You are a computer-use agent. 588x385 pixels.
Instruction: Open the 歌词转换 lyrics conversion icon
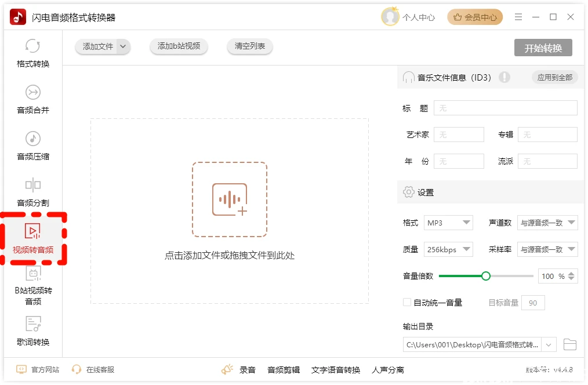click(x=33, y=324)
